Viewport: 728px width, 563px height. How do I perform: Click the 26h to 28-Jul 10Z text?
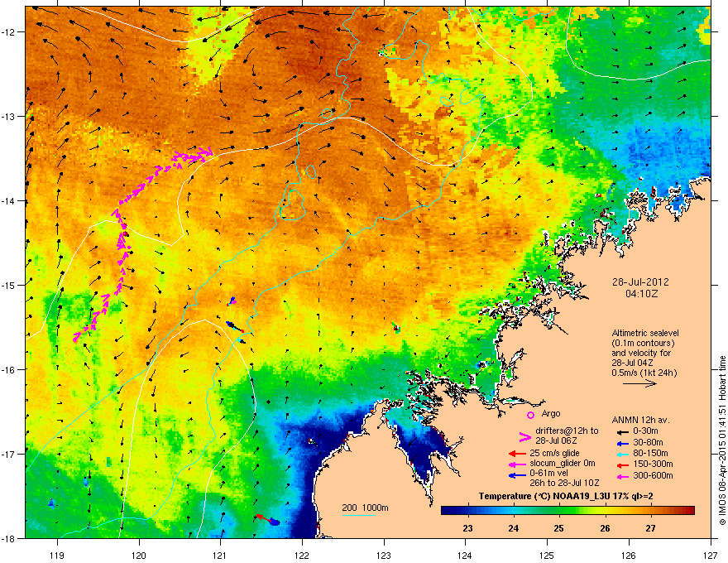[564, 483]
